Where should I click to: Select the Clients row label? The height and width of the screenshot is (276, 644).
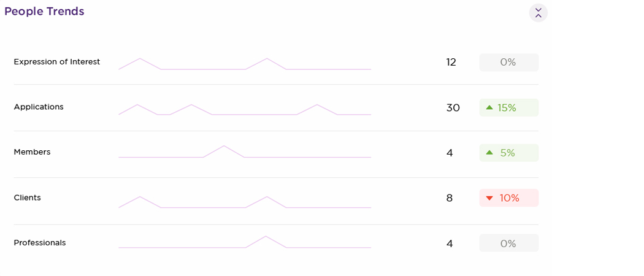[28, 198]
